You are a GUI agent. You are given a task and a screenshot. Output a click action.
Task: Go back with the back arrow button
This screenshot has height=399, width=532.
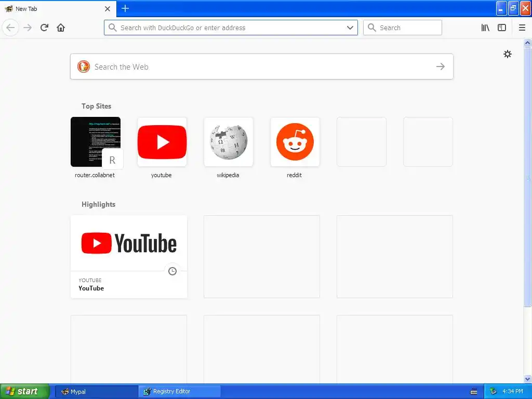pyautogui.click(x=10, y=28)
